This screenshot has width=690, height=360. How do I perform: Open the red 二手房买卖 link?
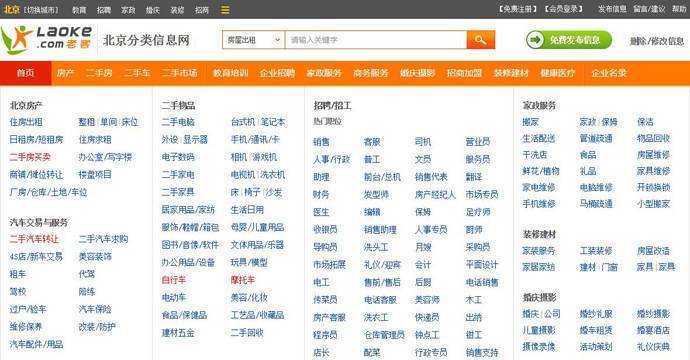30,157
